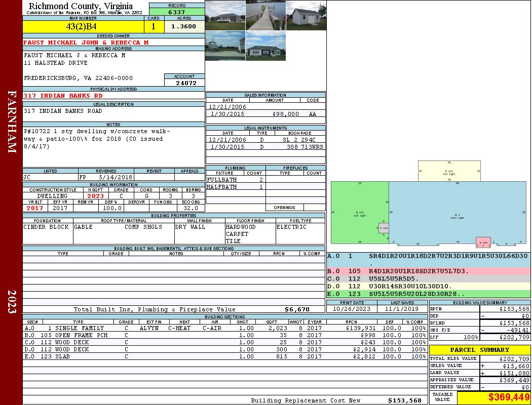532x405 pixels.
Task: Open the white storage shed photo
Action: point(306,15)
